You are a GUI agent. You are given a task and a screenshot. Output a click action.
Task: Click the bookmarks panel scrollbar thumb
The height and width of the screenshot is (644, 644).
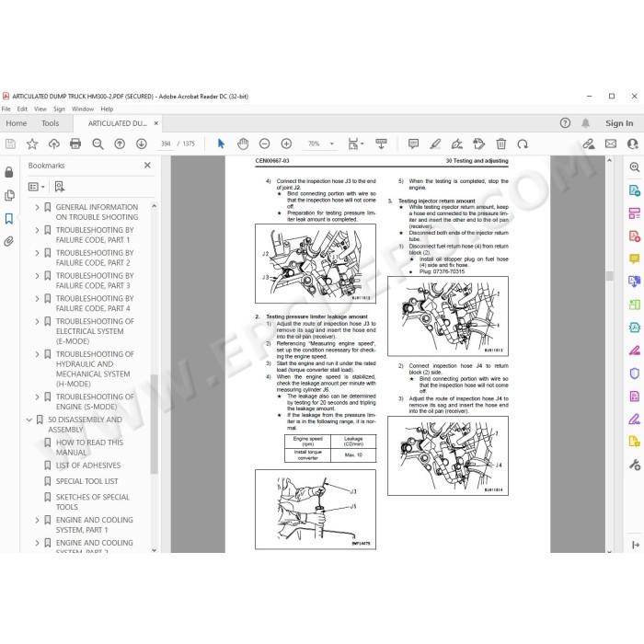pos(154,424)
